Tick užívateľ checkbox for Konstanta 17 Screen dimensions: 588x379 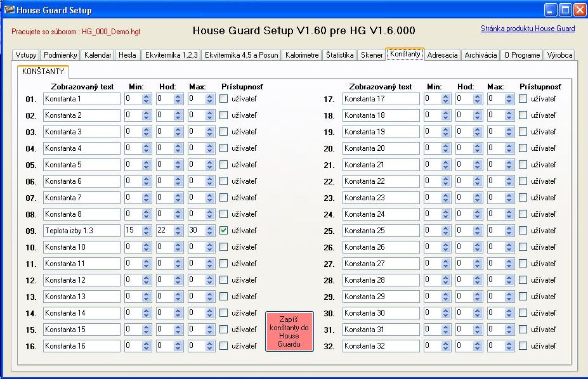[523, 99]
